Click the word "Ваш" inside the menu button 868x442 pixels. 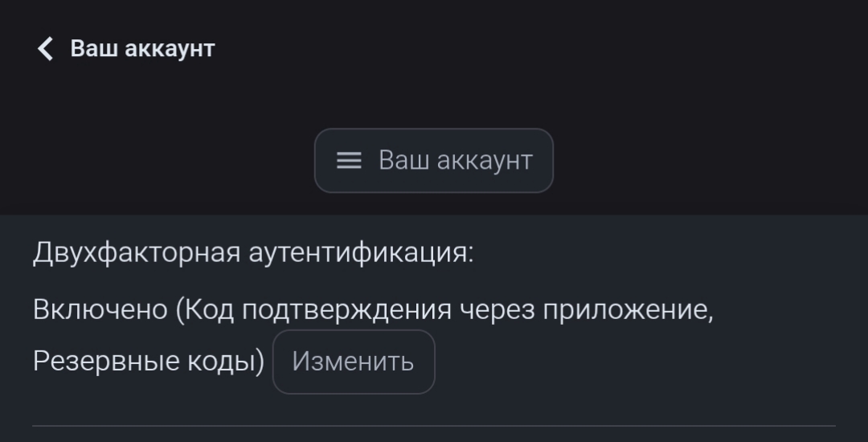click(403, 161)
